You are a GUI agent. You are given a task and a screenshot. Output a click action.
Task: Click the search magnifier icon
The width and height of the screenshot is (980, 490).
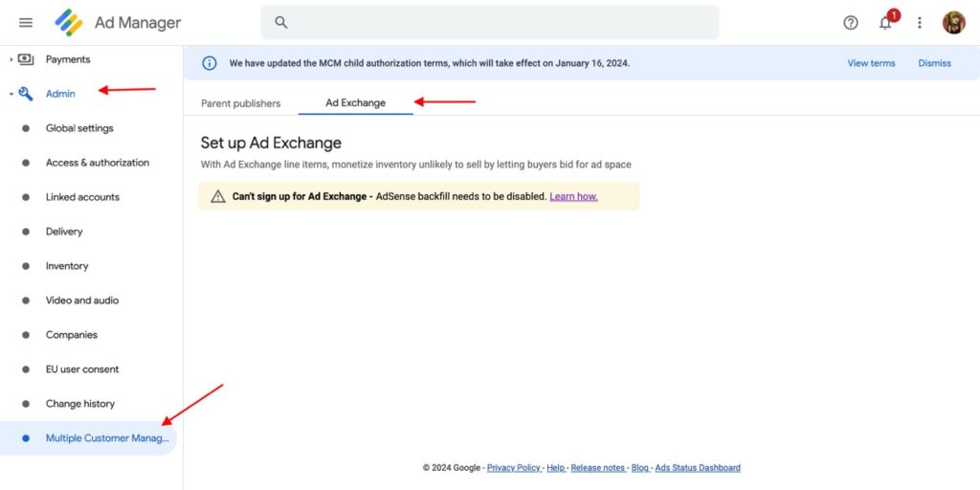[280, 23]
